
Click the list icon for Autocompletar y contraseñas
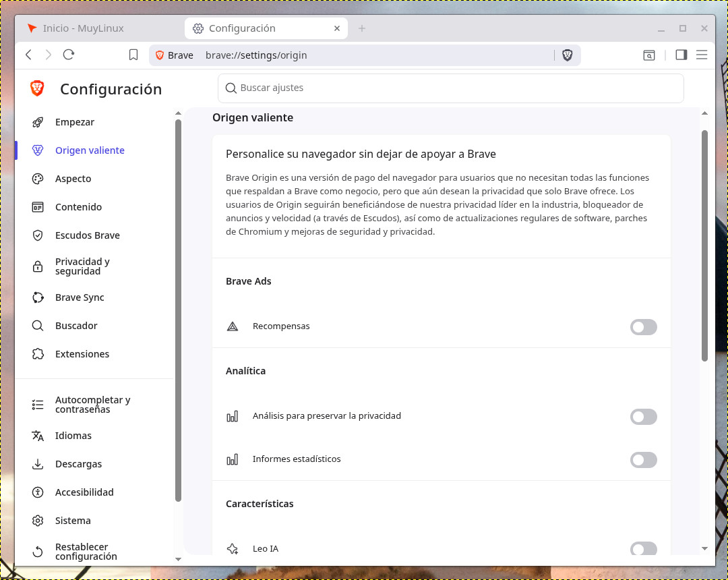coord(38,405)
